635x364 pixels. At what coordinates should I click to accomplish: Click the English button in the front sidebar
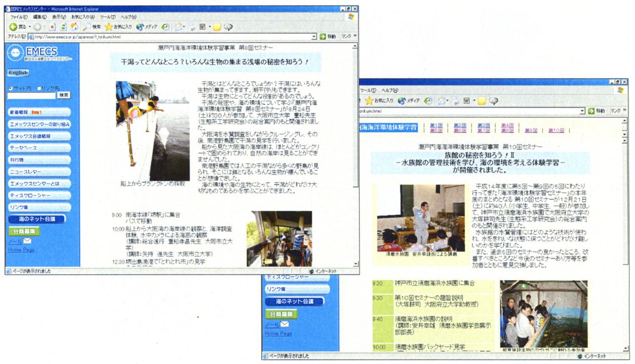click(18, 73)
